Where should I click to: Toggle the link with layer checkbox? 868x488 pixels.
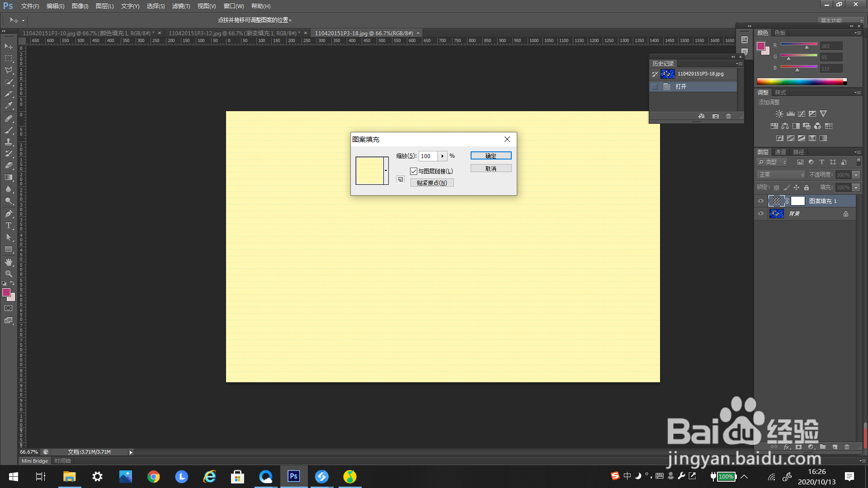(x=413, y=171)
